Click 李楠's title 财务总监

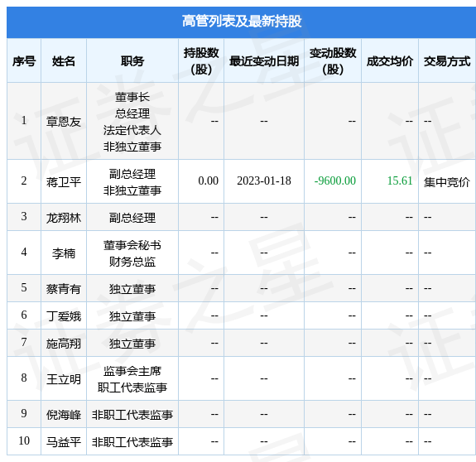point(132,262)
